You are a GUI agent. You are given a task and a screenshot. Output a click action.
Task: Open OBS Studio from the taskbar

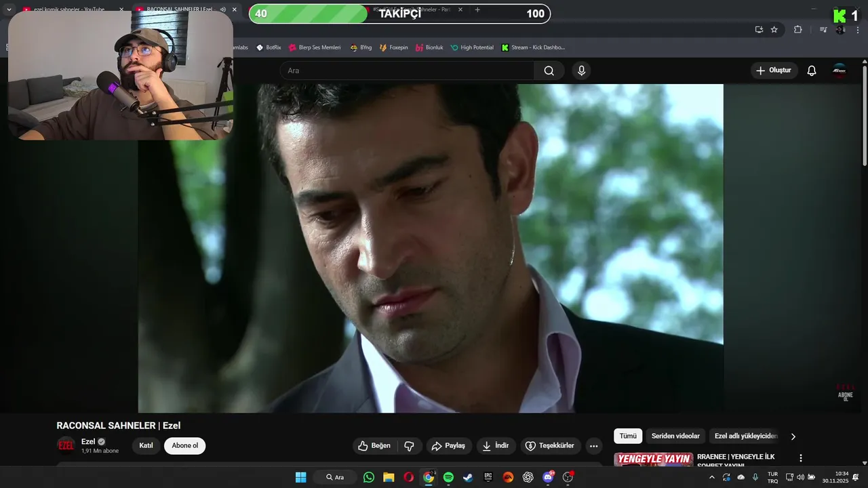(x=568, y=477)
